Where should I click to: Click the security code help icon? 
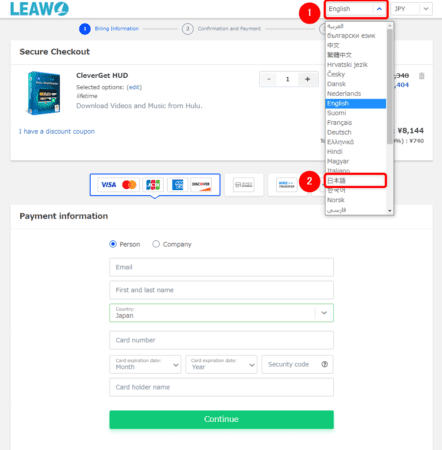[x=324, y=364]
